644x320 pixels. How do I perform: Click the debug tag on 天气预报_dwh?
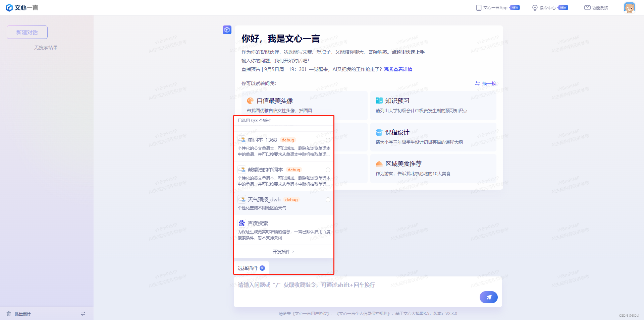291,200
